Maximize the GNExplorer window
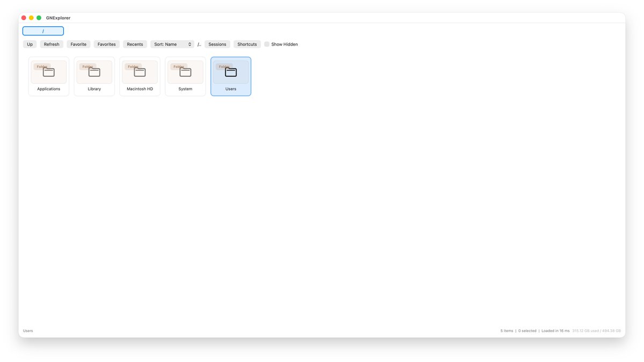Image resolution: width=644 pixels, height=362 pixels. (39, 18)
